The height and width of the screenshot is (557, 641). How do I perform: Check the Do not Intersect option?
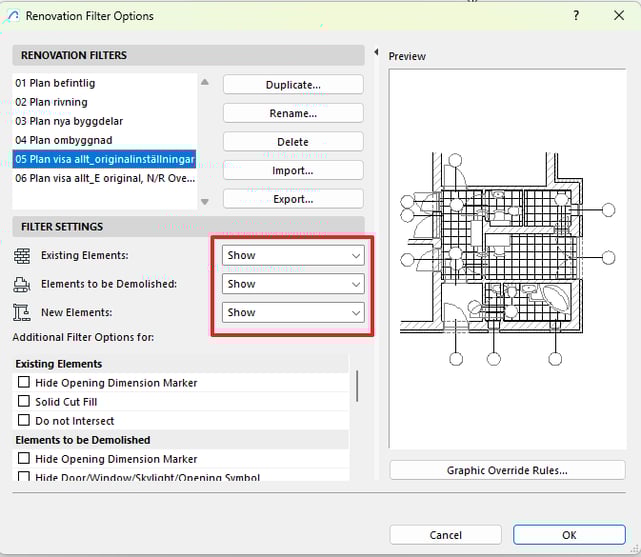[x=23, y=421]
